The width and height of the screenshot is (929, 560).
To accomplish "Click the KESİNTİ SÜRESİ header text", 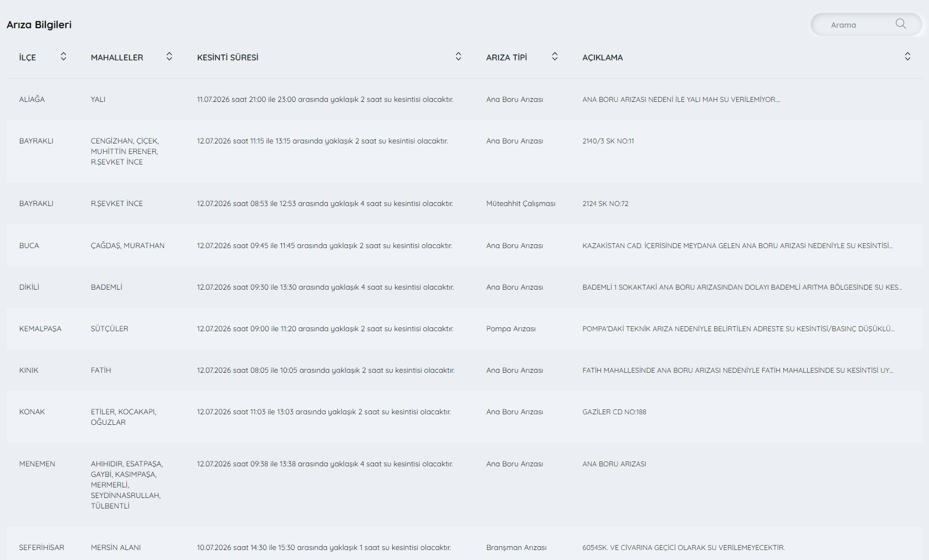I will pos(228,58).
